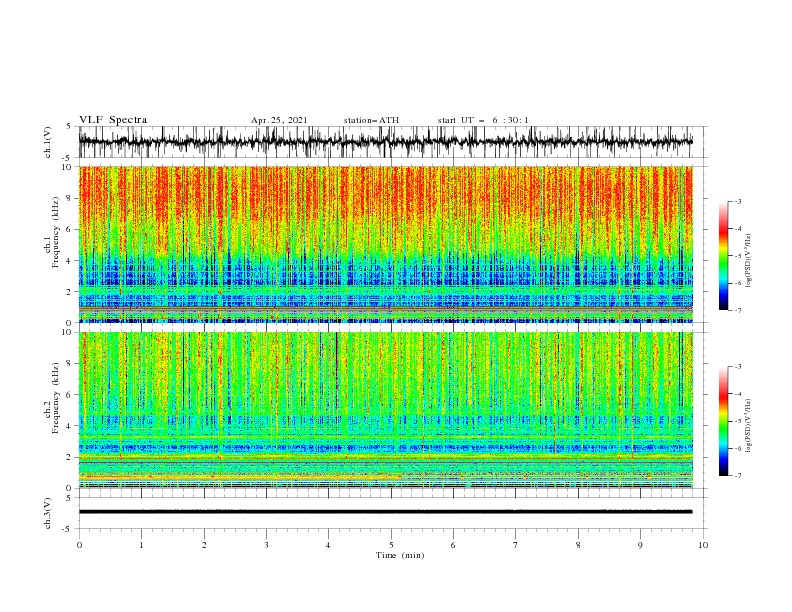Click time axis tick label '0'
792x612 pixels.
coord(79,545)
